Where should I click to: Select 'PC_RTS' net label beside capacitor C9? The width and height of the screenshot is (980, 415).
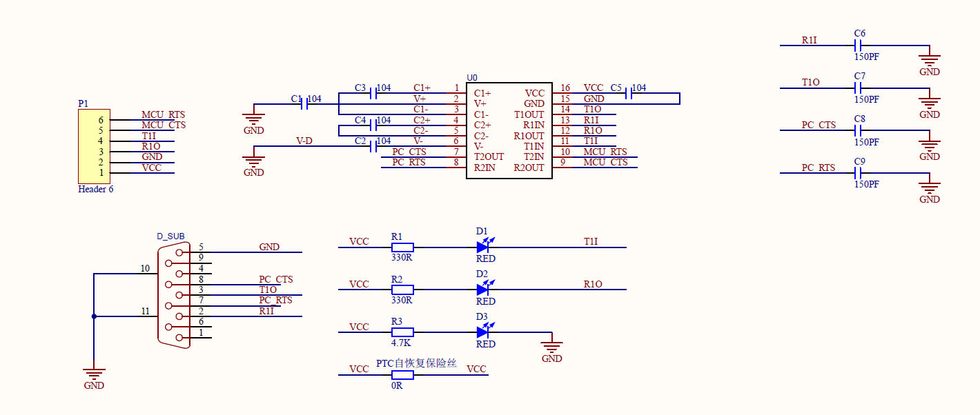[x=819, y=168]
